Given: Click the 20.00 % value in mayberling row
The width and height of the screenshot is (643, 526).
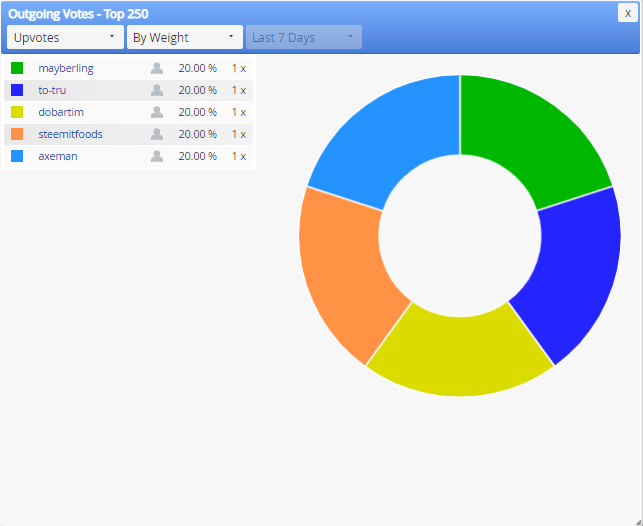Looking at the screenshot, I should click(x=198, y=68).
